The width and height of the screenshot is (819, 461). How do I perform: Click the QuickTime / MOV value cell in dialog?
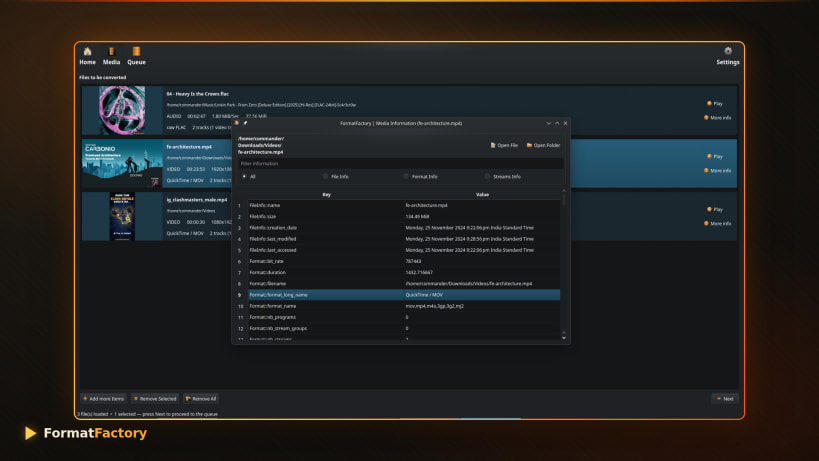(482, 295)
